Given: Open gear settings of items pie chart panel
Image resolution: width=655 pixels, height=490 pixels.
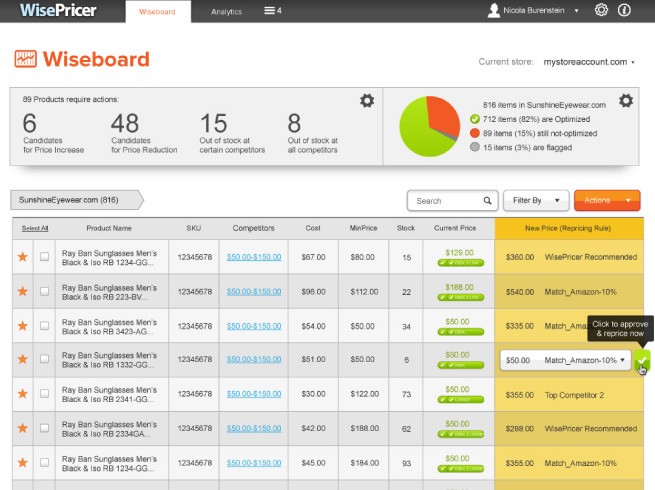Looking at the screenshot, I should pyautogui.click(x=625, y=101).
